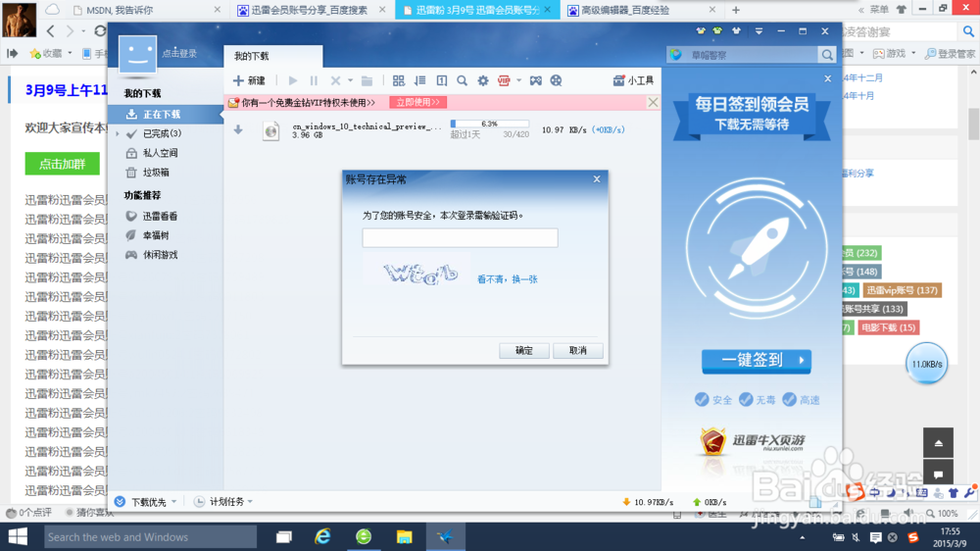This screenshot has height=551, width=980.
Task: Pause download with the pause icon
Action: pyautogui.click(x=314, y=80)
